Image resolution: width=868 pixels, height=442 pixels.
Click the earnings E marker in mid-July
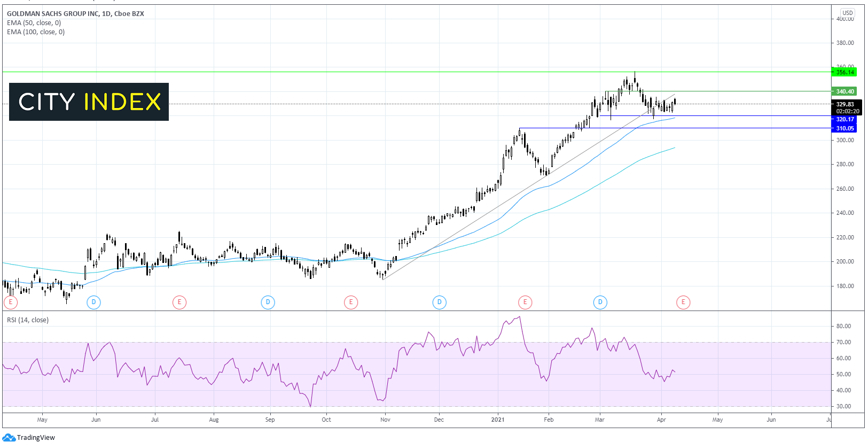pos(179,303)
